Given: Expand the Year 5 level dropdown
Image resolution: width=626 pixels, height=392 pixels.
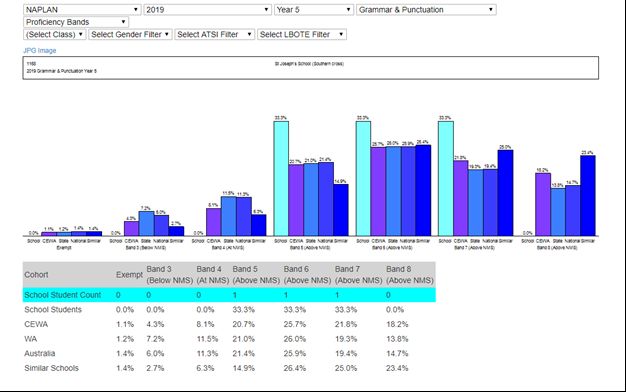Looking at the screenshot, I should pyautogui.click(x=314, y=10).
